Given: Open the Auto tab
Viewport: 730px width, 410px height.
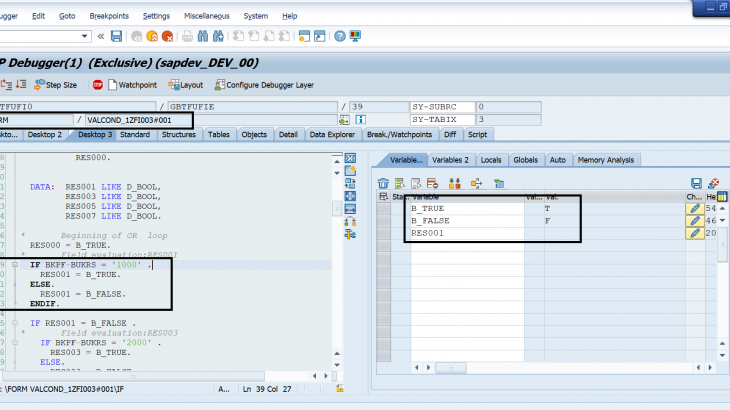Looking at the screenshot, I should (558, 160).
